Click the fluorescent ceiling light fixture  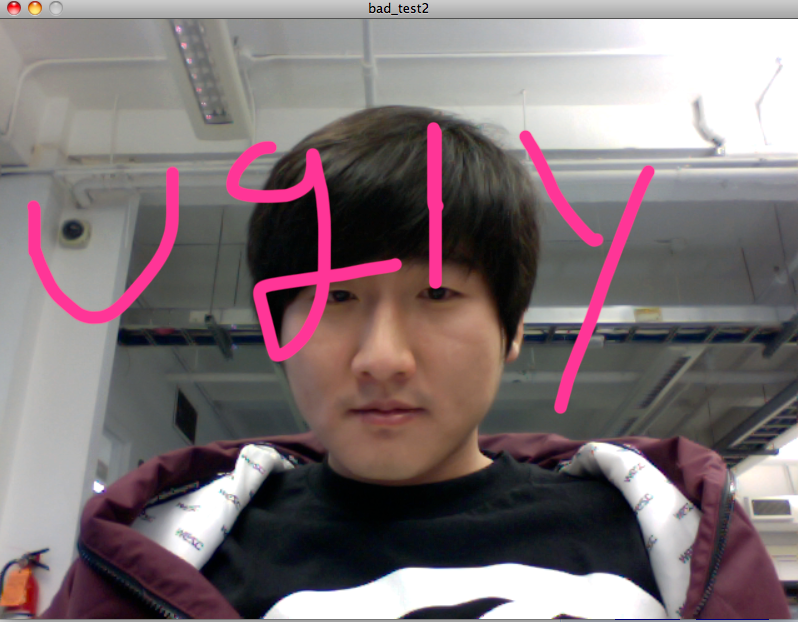click(x=205, y=72)
